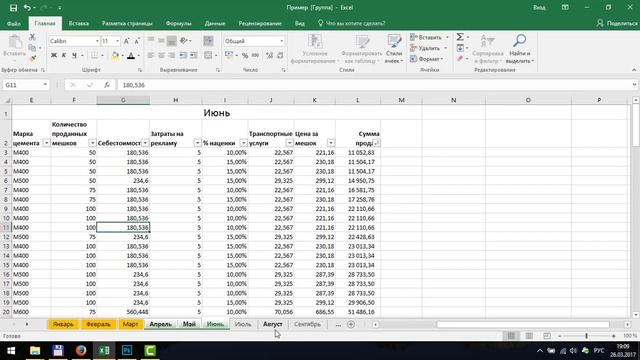Click the Формат cells button
The width and height of the screenshot is (640, 360).
coord(427,59)
